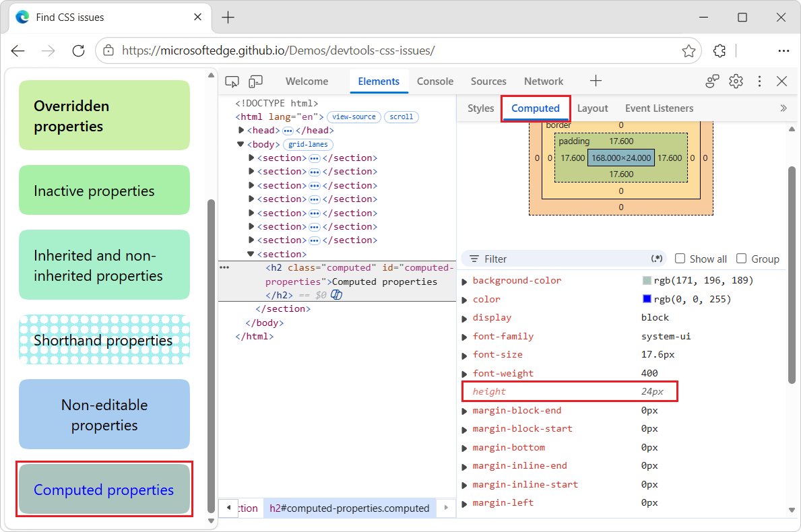801x532 pixels.
Task: Expand font-weight computed property
Action: (x=464, y=374)
